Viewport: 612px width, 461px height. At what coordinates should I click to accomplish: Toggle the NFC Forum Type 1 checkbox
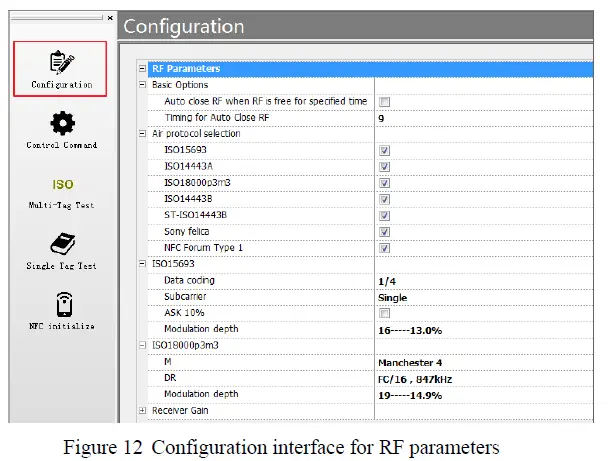[384, 248]
